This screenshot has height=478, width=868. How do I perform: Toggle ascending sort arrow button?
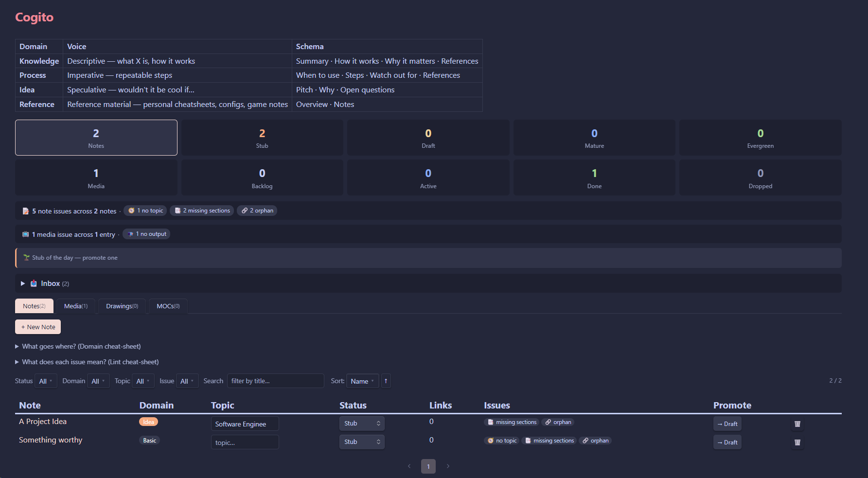[x=386, y=381]
